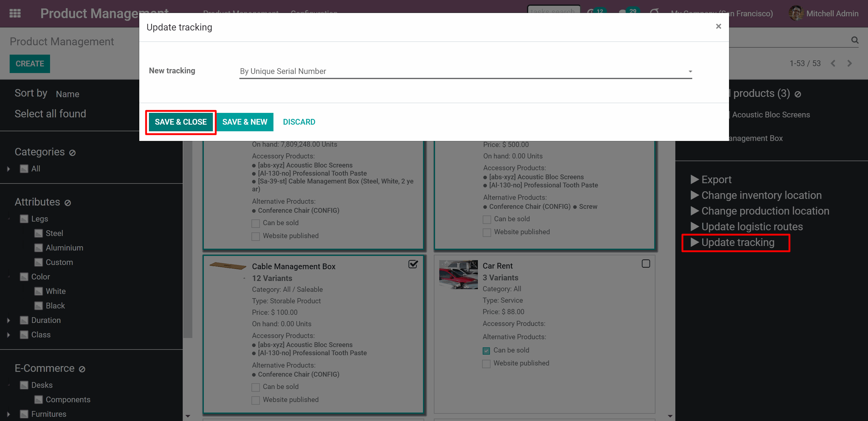Click Mitchell Admin avatar
The image size is (868, 421).
pyautogui.click(x=796, y=14)
